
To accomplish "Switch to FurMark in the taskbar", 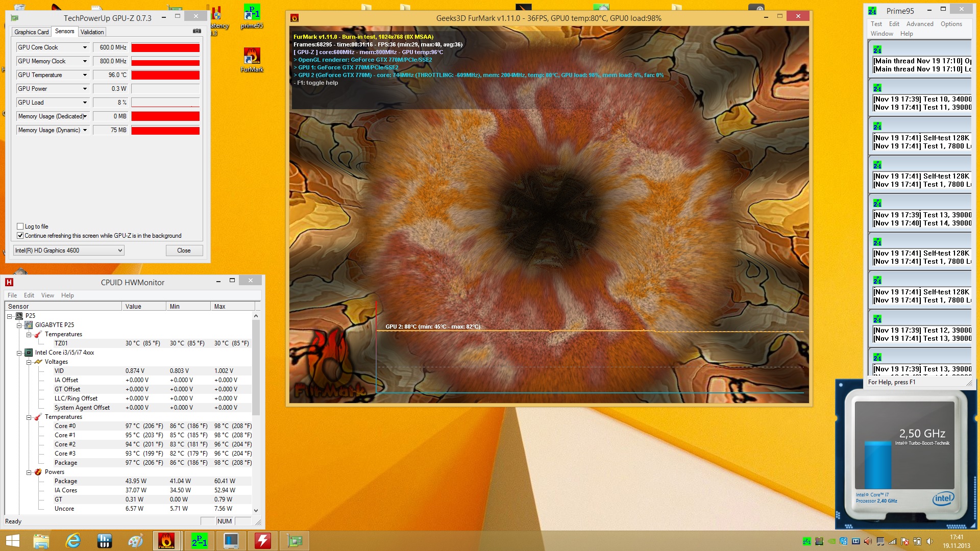I will 166,541.
